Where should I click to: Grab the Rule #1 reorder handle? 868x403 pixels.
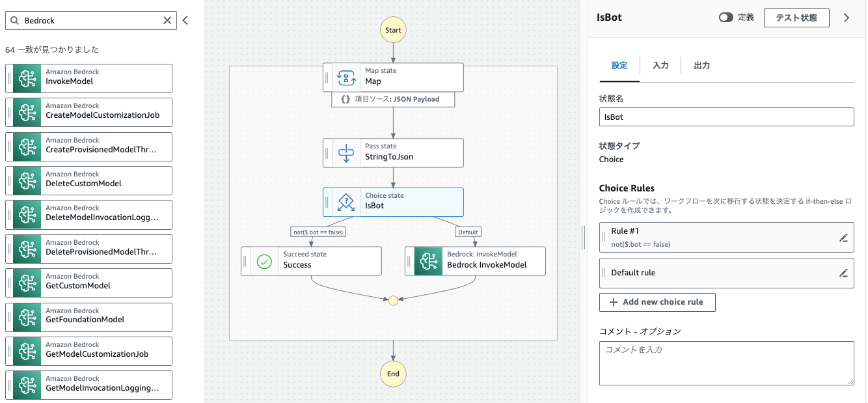tap(604, 238)
